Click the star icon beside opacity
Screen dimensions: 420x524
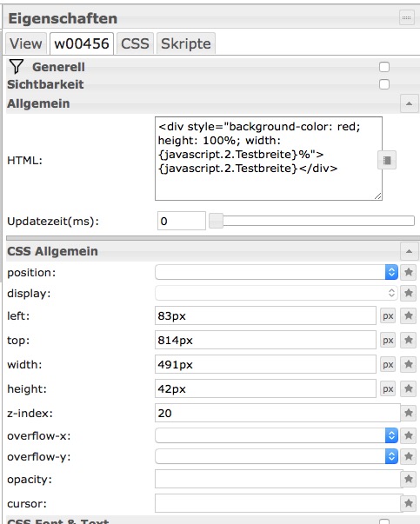point(409,479)
